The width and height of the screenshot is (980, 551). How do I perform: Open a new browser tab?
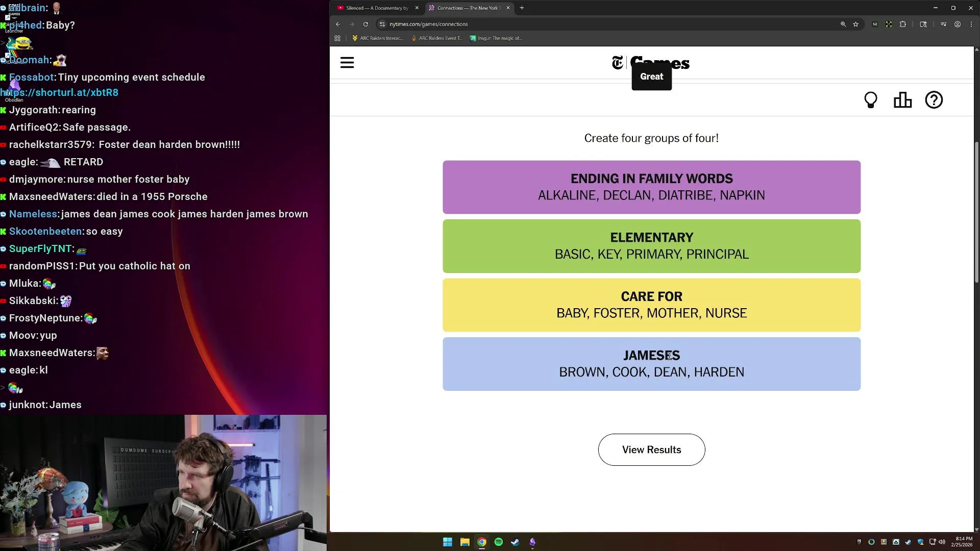click(x=522, y=8)
